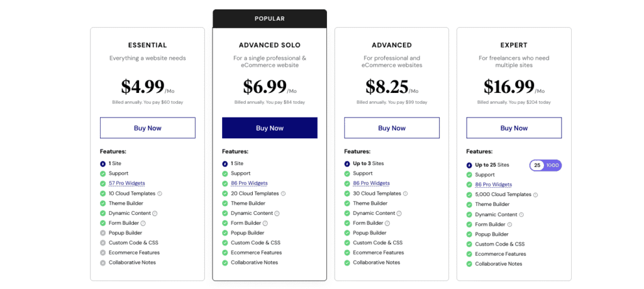This screenshot has width=644, height=289.
Task: Click info icon next to 30 Cloud Templates
Action: click(405, 194)
